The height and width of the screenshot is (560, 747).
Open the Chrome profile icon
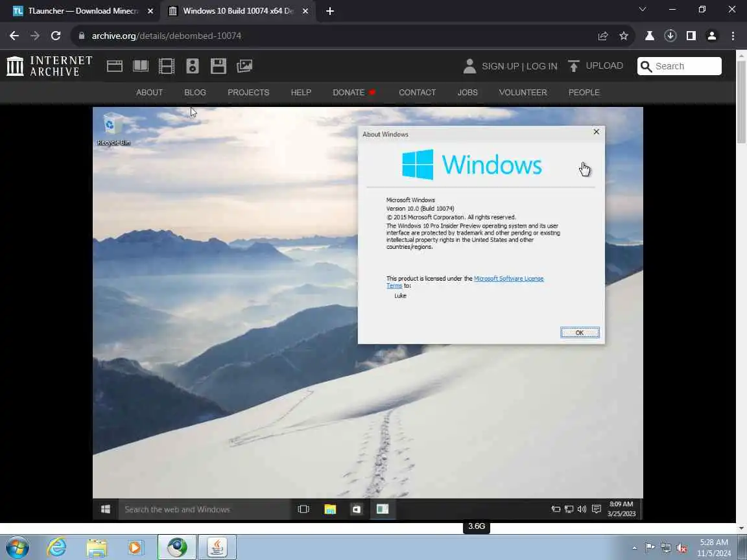coord(712,36)
